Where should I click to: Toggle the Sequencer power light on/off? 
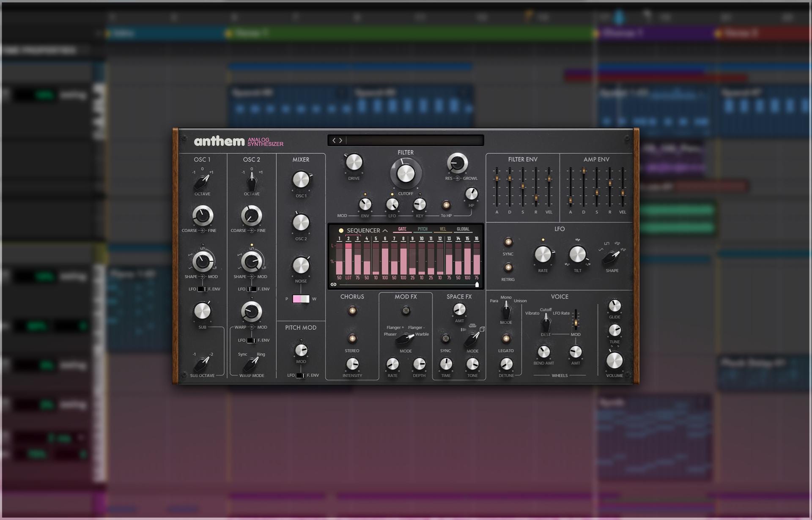coord(341,230)
